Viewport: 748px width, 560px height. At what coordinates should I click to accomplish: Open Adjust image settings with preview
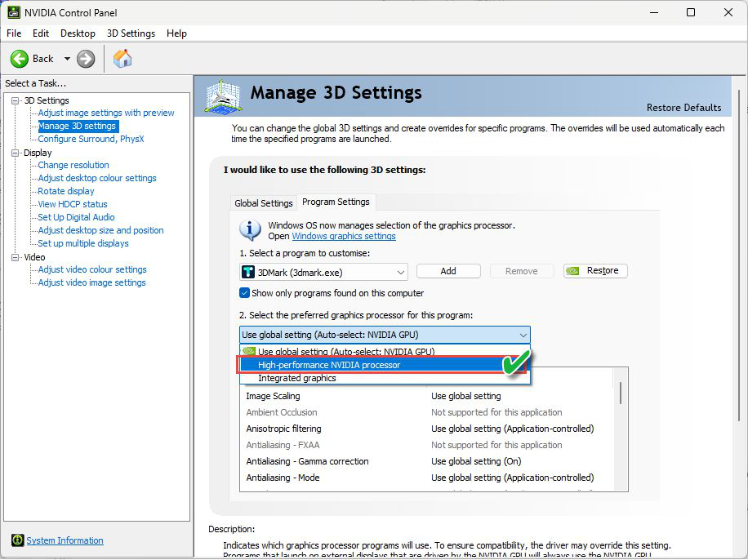click(106, 113)
